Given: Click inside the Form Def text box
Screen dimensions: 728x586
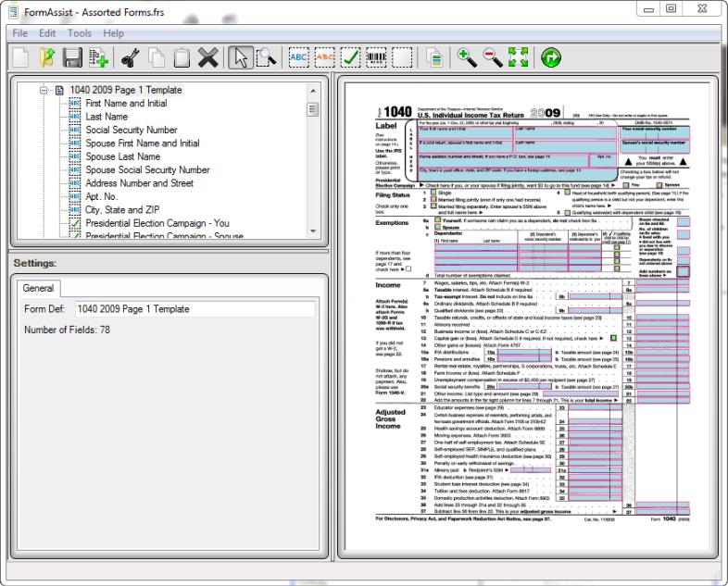Looking at the screenshot, I should coord(195,309).
